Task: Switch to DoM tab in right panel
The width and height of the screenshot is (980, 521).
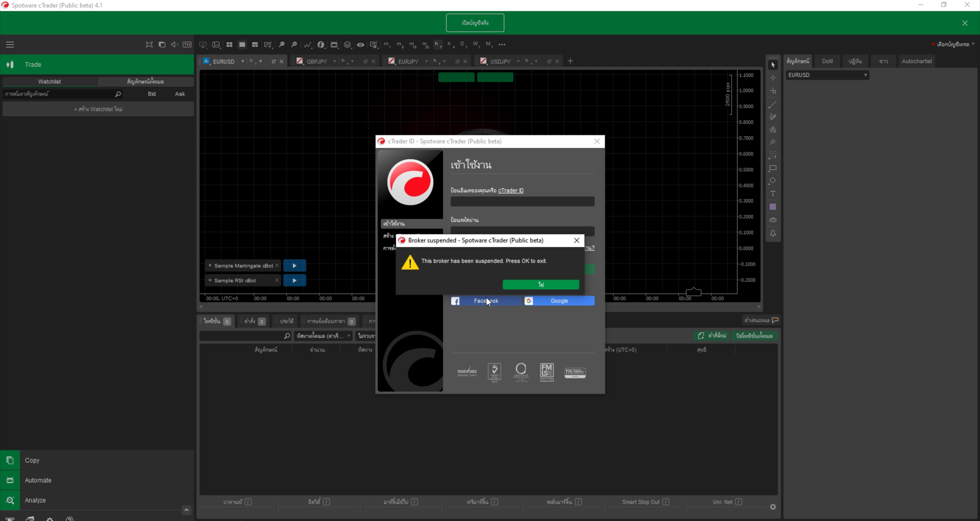Action: pyautogui.click(x=827, y=61)
